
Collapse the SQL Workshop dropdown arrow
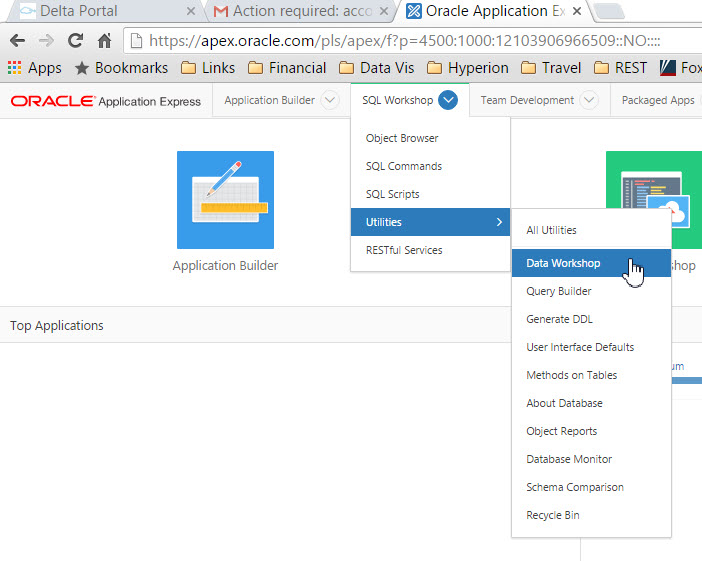click(448, 100)
